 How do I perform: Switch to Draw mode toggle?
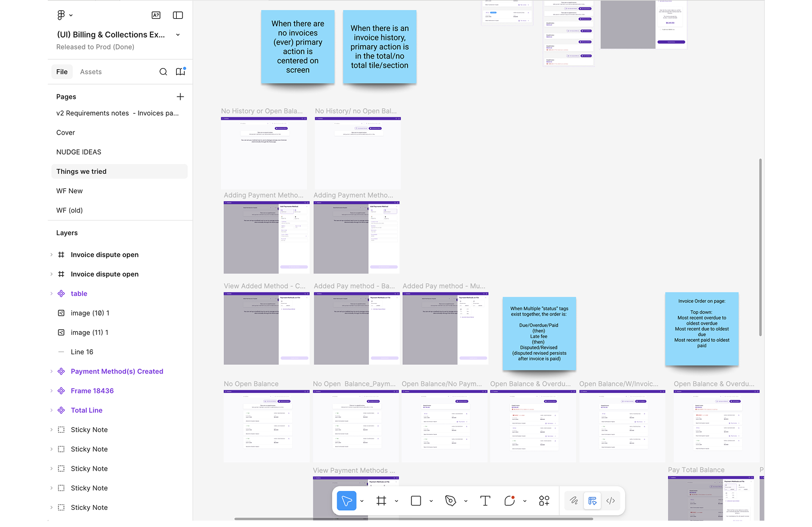[574, 501]
